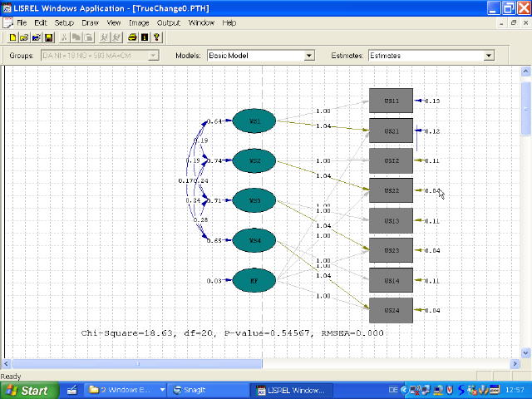Click the Open file toolbar icon
Screen dimensions: 532x399
[x=25, y=37]
